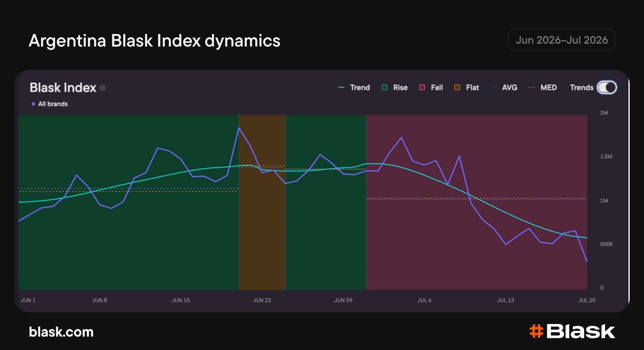Click the JUN 15 axis label

pos(181,300)
